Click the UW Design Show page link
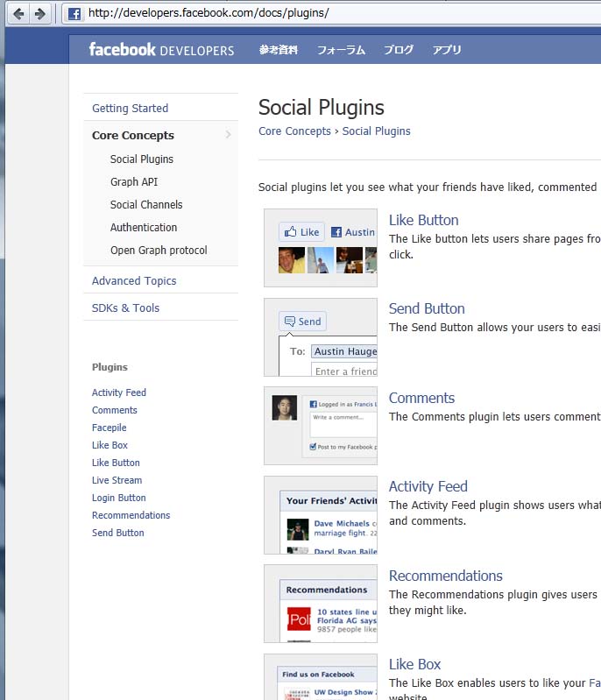This screenshot has width=601, height=700. pos(345,692)
